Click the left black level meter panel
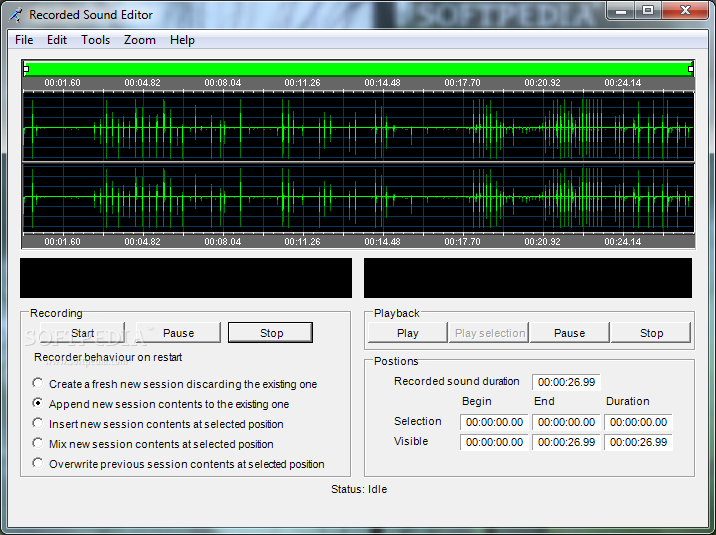 pos(186,278)
